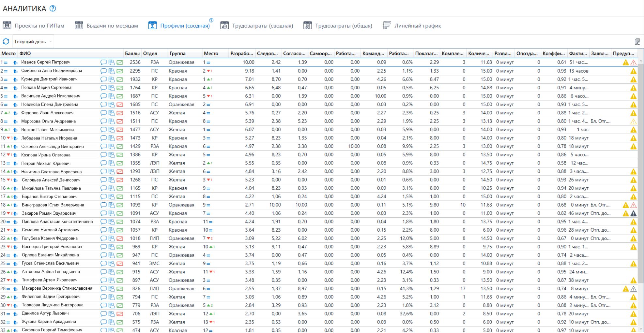The width and height of the screenshot is (644, 333).
Task: Click Бл. Отг.... cell in Филиппов Вадим row
Action: coord(600,297)
